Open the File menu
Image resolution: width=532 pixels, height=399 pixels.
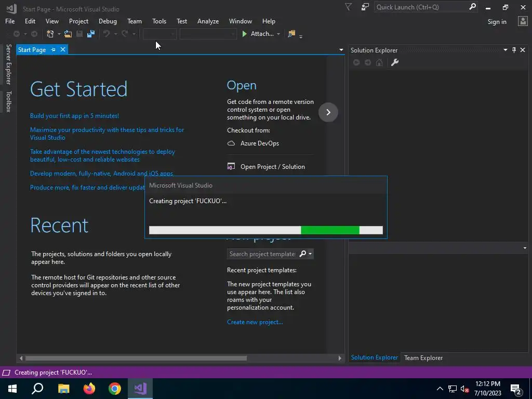[10, 21]
